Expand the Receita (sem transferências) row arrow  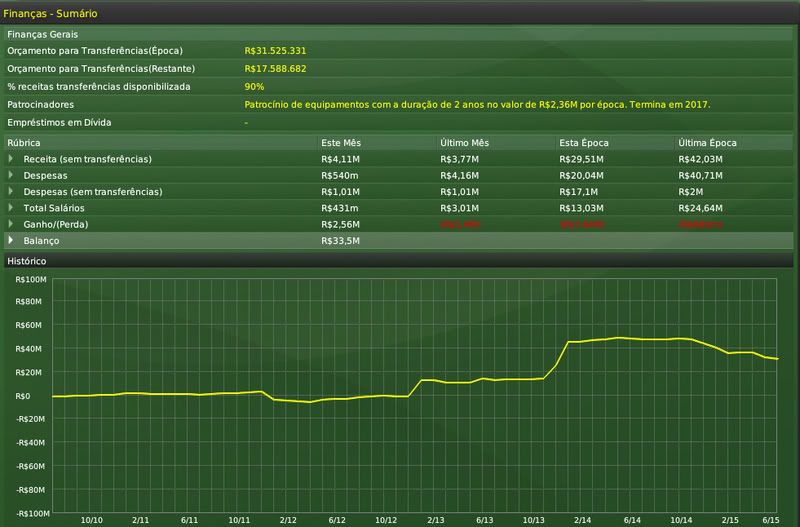12,159
